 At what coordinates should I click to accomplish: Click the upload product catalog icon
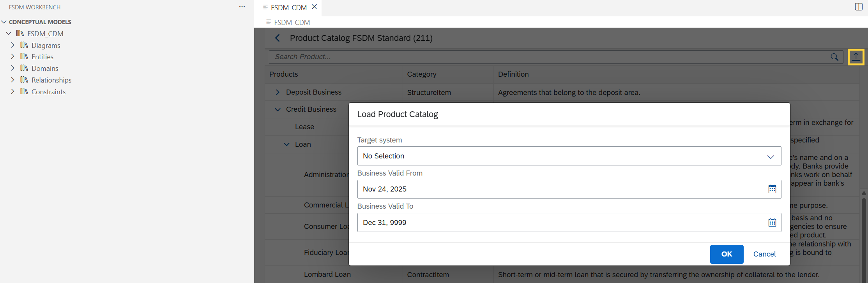[x=856, y=57]
